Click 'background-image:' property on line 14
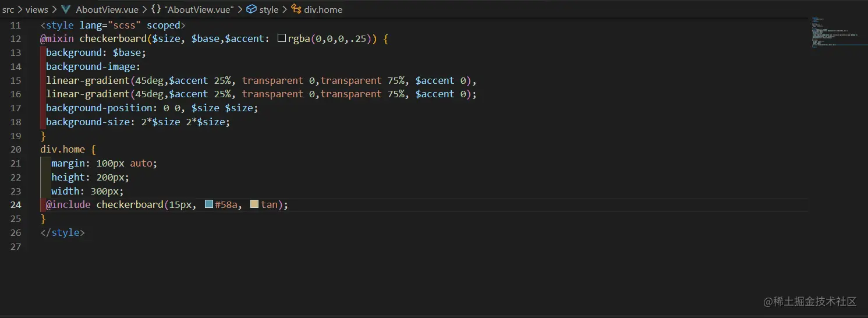Screen dimensions: 868x318 coord(93,66)
